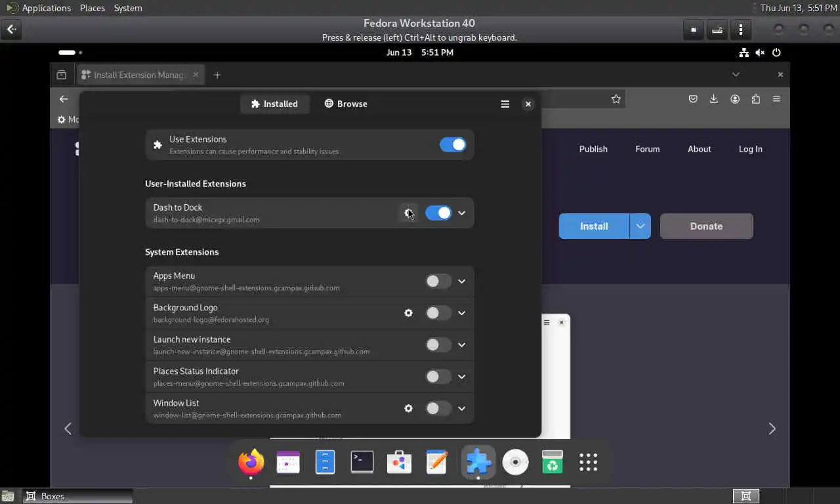This screenshot has width=840, height=504.
Task: Click the Donate button
Action: pos(706,226)
